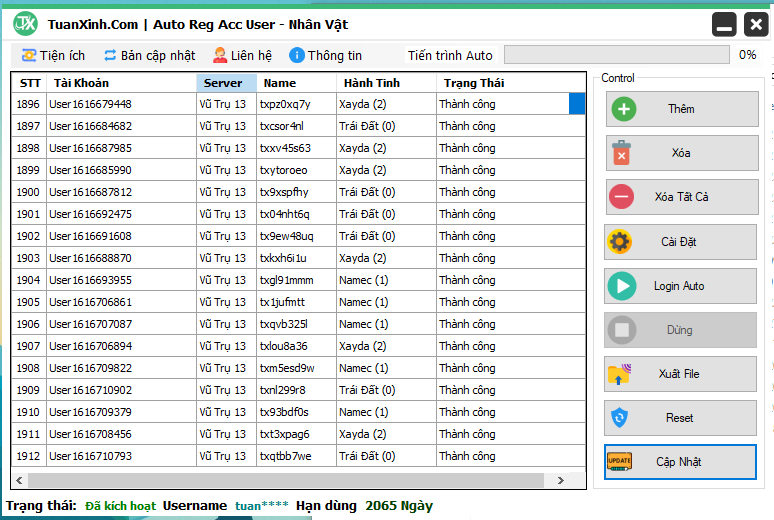Click the trash can Xóa icon

coord(621,153)
